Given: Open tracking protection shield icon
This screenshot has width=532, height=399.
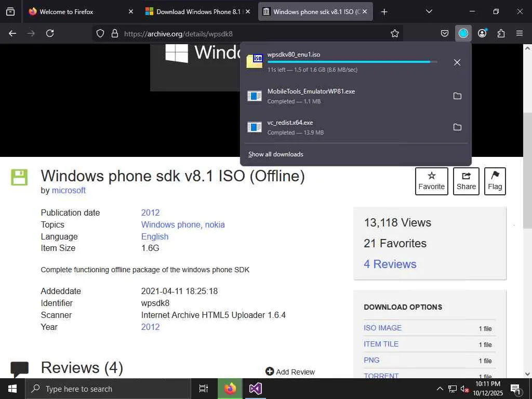Looking at the screenshot, I should coord(100,33).
